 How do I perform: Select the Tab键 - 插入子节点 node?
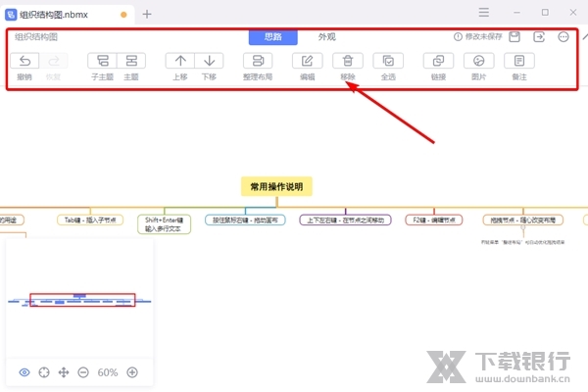90,220
